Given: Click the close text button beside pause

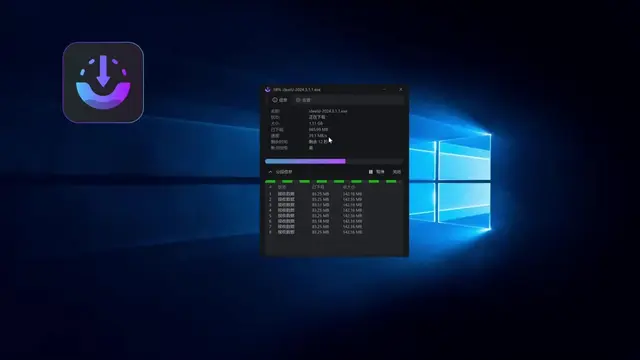Looking at the screenshot, I should click(x=396, y=172).
